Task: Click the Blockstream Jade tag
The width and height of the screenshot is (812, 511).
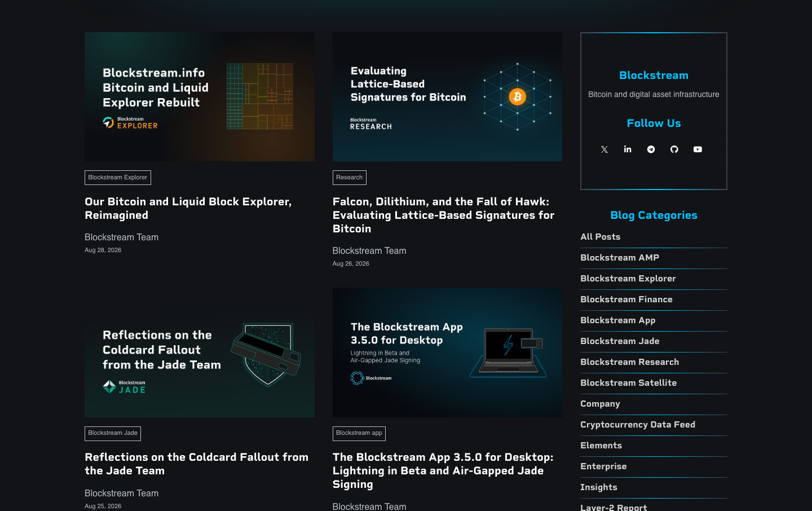Action: pos(113,433)
